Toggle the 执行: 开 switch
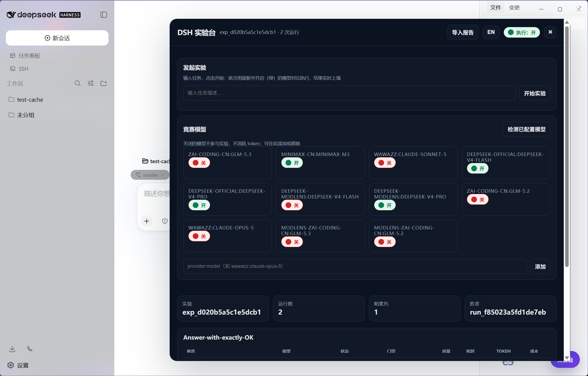Screen dimensions: 588x376 (x=522, y=32)
